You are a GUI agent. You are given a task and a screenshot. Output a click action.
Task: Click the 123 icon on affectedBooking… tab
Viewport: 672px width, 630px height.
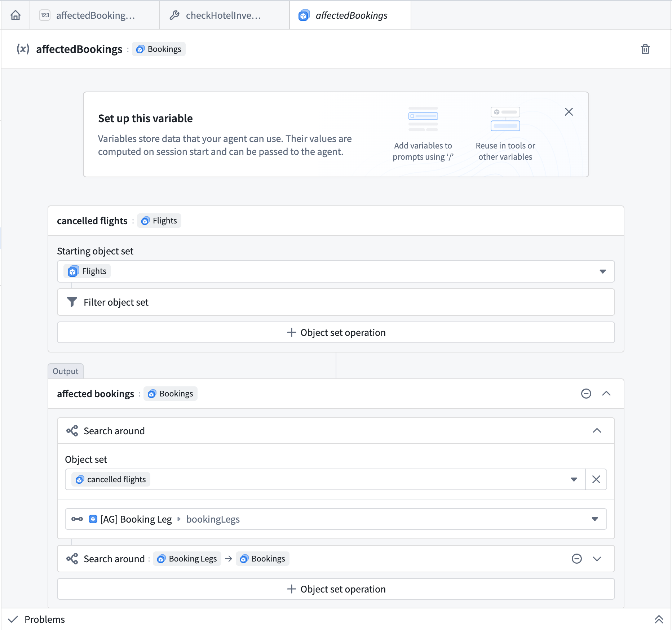coord(45,15)
